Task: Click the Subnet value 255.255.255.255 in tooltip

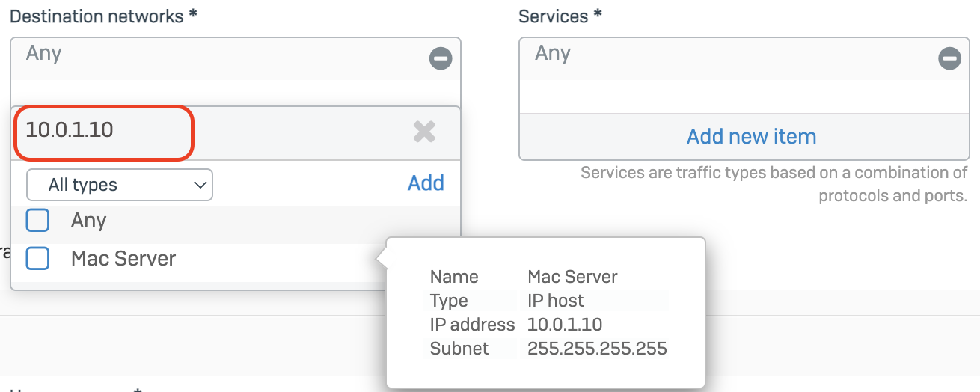Action: pos(597,349)
